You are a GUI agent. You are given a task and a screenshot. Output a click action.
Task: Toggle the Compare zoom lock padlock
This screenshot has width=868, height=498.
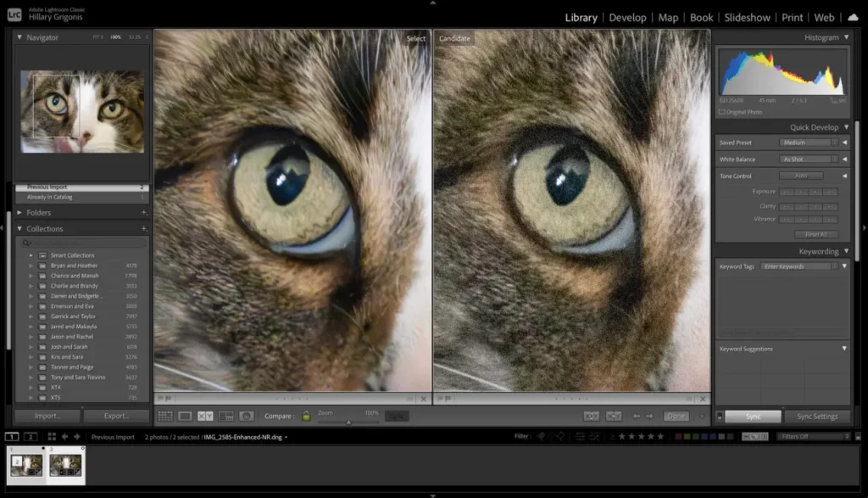click(x=306, y=415)
